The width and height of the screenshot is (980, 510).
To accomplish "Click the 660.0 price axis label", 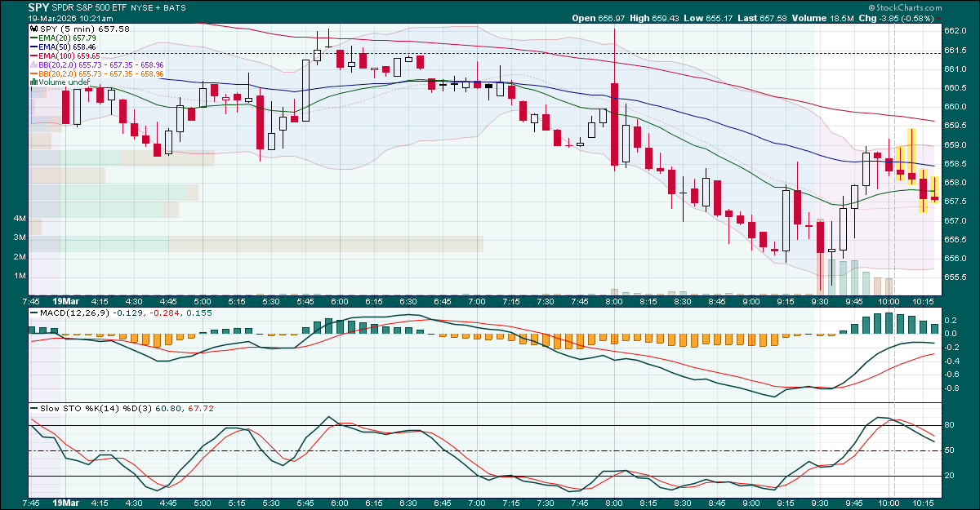I will point(956,107).
